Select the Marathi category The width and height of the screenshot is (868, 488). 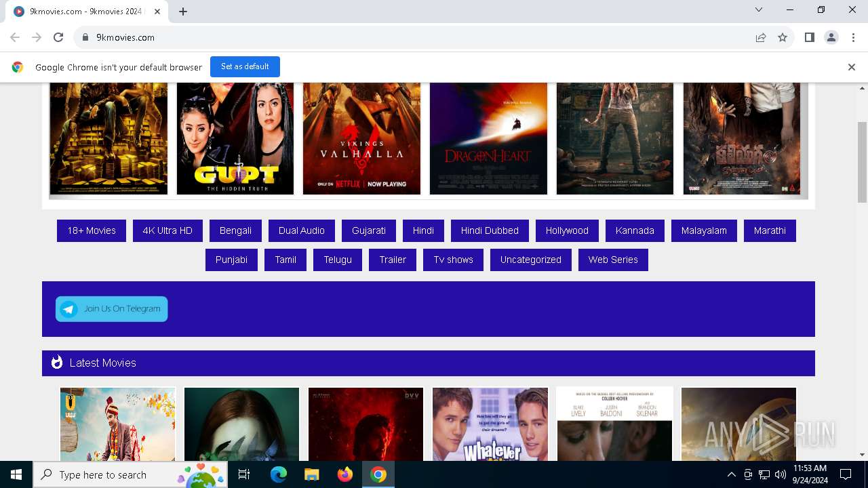(770, 230)
